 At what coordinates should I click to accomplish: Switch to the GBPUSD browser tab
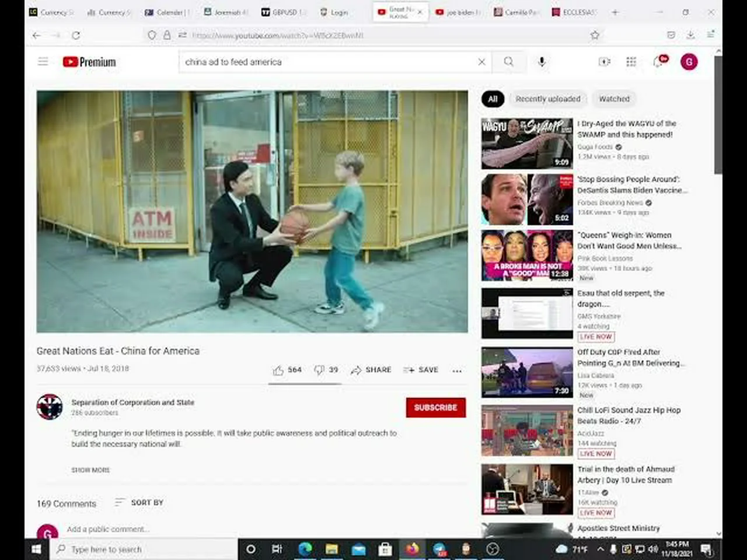[x=284, y=12]
